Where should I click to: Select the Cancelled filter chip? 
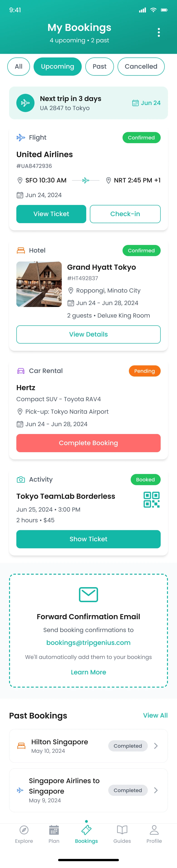141,66
